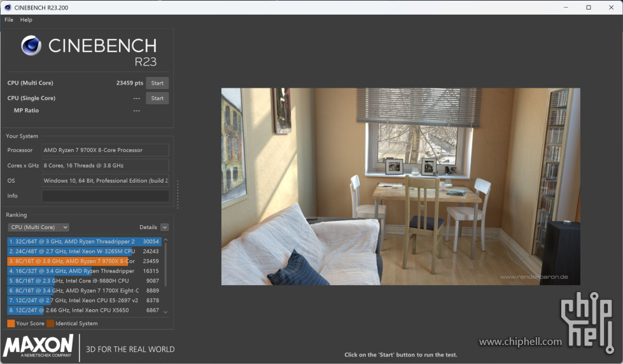Minimize the Cinebench window
This screenshot has width=623, height=364.
pos(566,7)
